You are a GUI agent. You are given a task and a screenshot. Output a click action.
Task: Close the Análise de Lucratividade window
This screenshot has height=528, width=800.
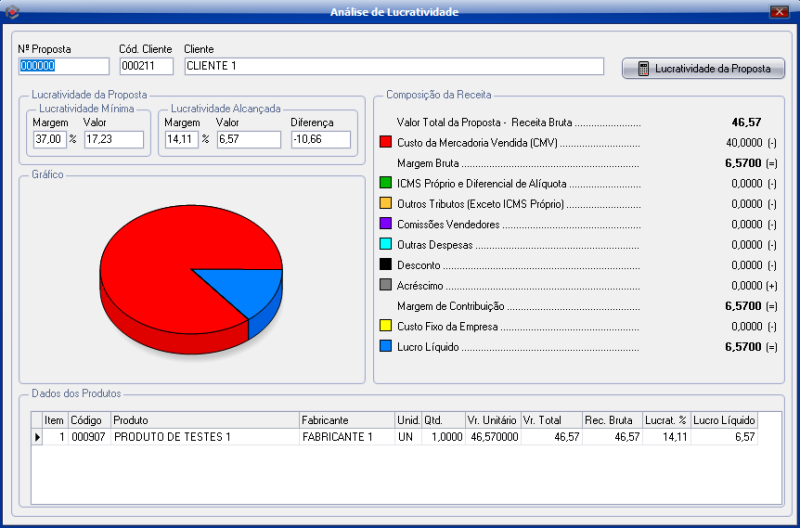(779, 11)
